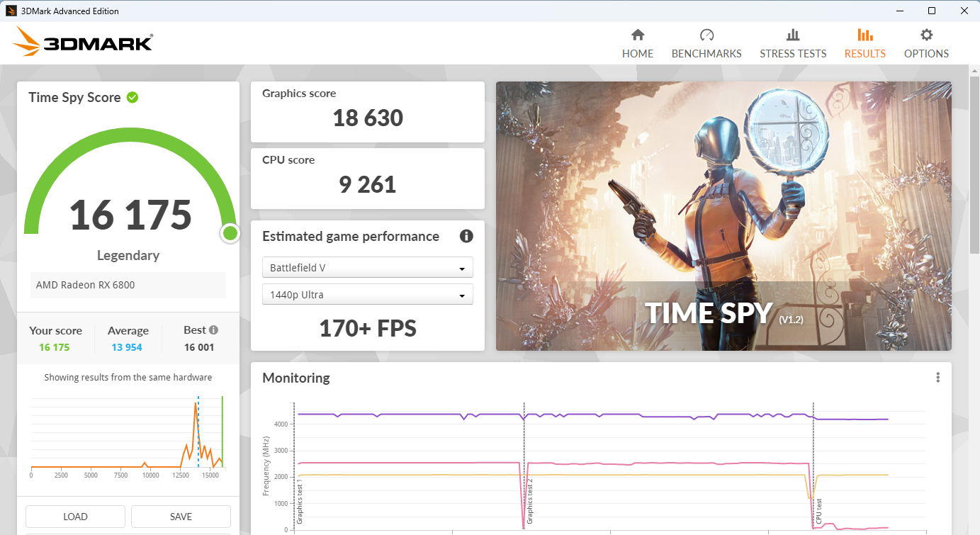Click the Best score 16 001
This screenshot has width=980, height=535.
[x=199, y=347]
